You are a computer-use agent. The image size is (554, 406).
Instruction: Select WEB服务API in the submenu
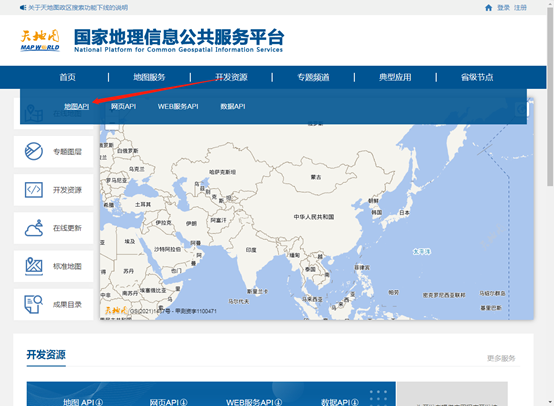pyautogui.click(x=178, y=106)
